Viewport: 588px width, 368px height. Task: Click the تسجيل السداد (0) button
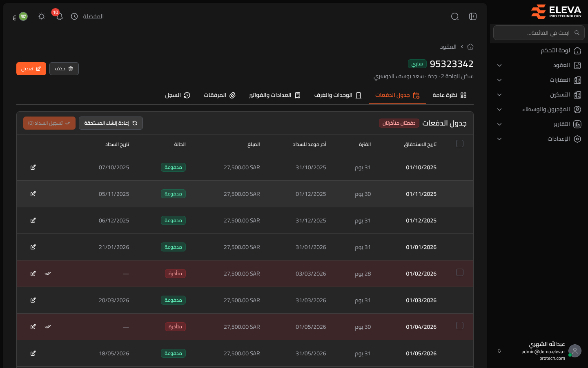49,123
